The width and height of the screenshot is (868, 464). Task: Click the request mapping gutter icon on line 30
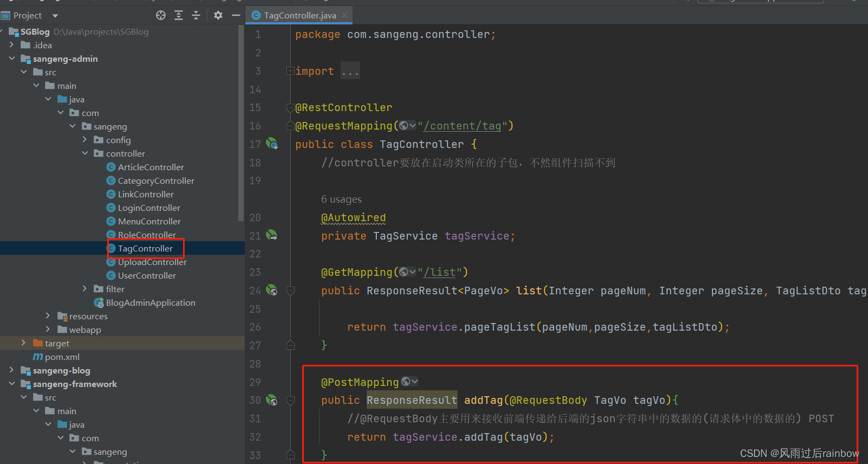tap(272, 400)
